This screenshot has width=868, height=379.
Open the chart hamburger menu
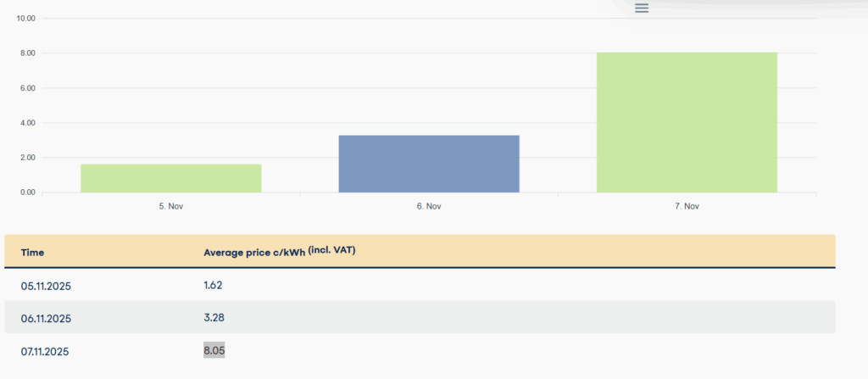[x=642, y=8]
